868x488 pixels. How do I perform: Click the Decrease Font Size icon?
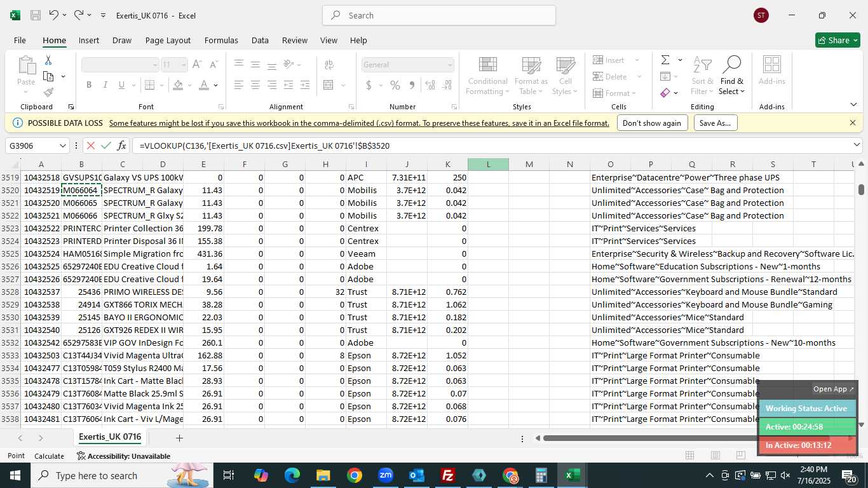[x=214, y=65]
